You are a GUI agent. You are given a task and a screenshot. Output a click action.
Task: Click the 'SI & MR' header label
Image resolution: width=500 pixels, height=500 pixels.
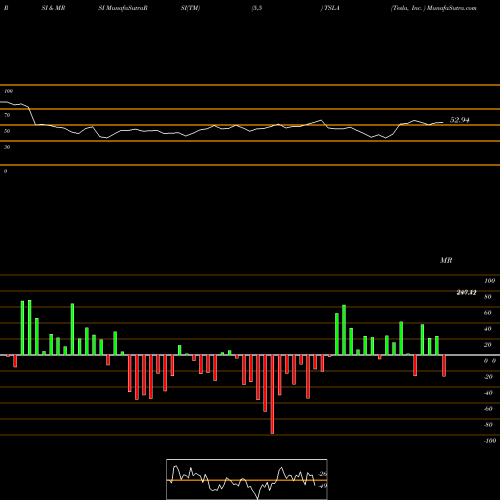(x=53, y=8)
